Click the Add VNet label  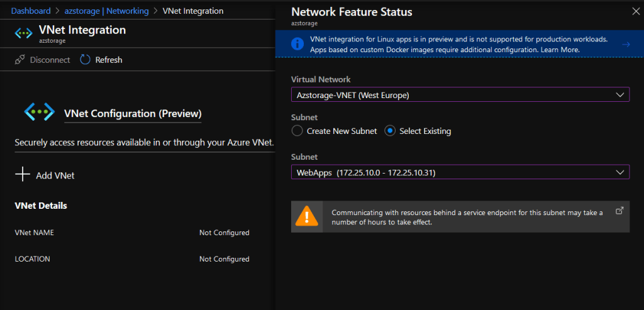pos(55,175)
